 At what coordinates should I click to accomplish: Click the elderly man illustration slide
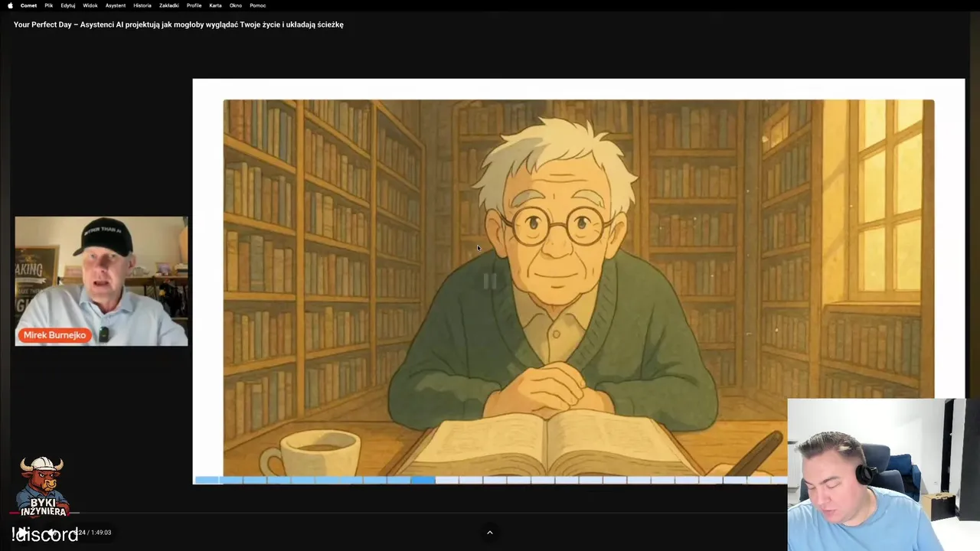(x=579, y=288)
